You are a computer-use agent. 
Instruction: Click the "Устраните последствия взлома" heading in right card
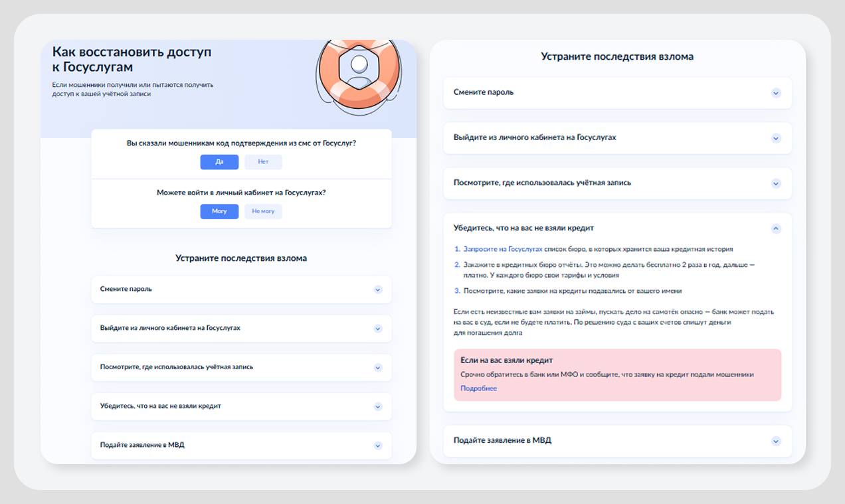pos(617,57)
